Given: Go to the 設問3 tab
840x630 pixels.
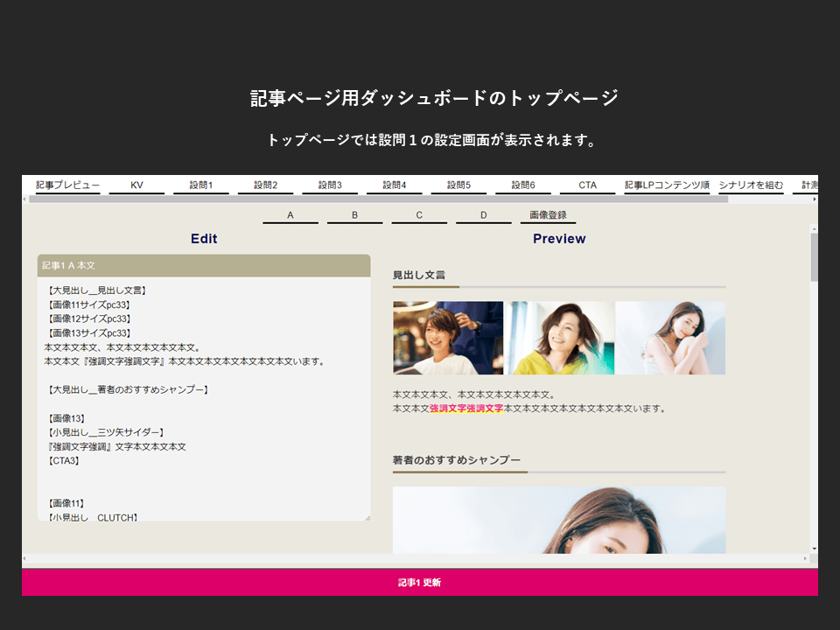Looking at the screenshot, I should [x=330, y=185].
